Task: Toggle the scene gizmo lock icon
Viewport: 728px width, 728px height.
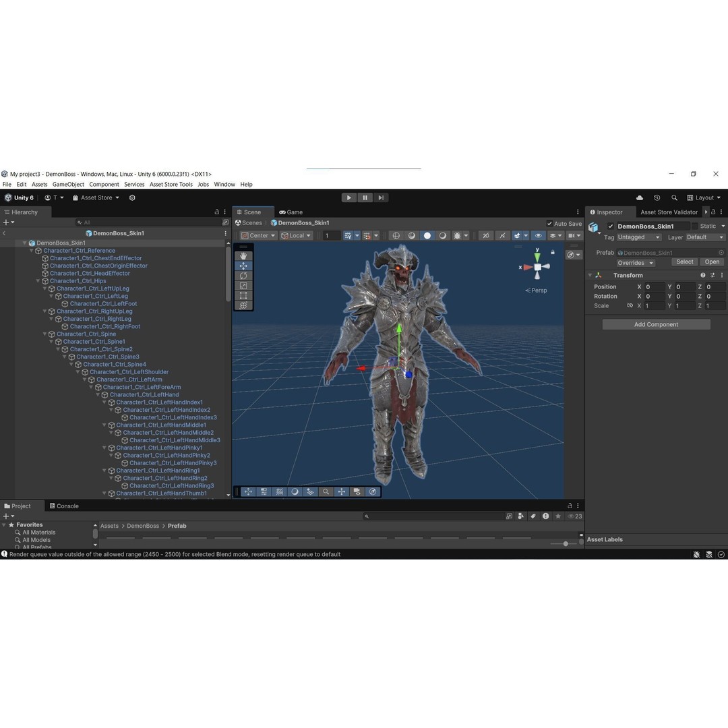Action: [553, 252]
